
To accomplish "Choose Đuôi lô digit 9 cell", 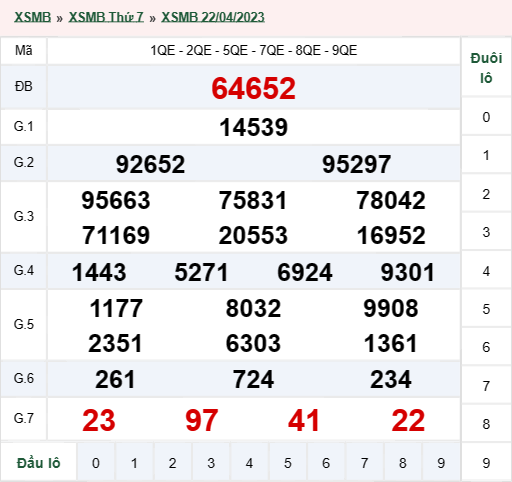I will pyautogui.click(x=486, y=463).
